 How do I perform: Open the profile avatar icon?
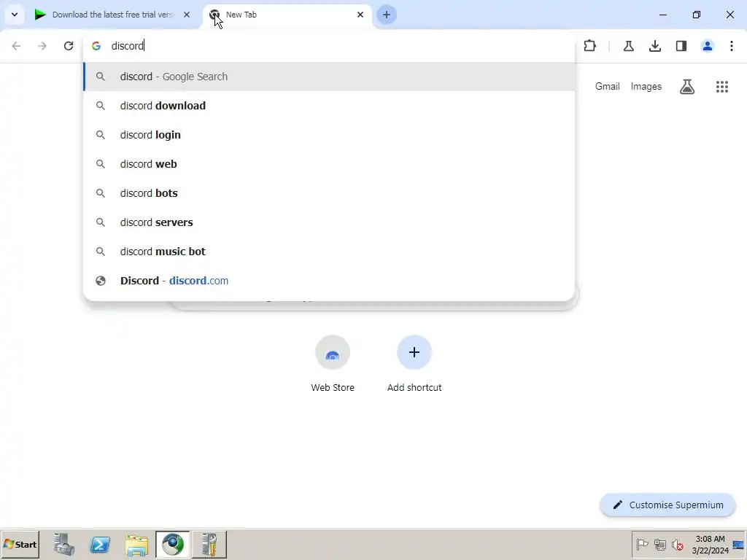[x=708, y=46]
